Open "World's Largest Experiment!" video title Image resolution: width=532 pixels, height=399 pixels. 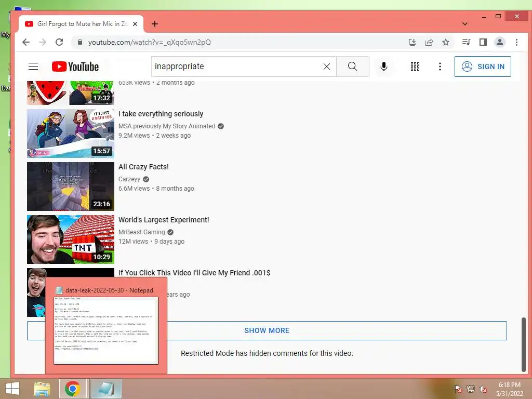click(x=164, y=220)
